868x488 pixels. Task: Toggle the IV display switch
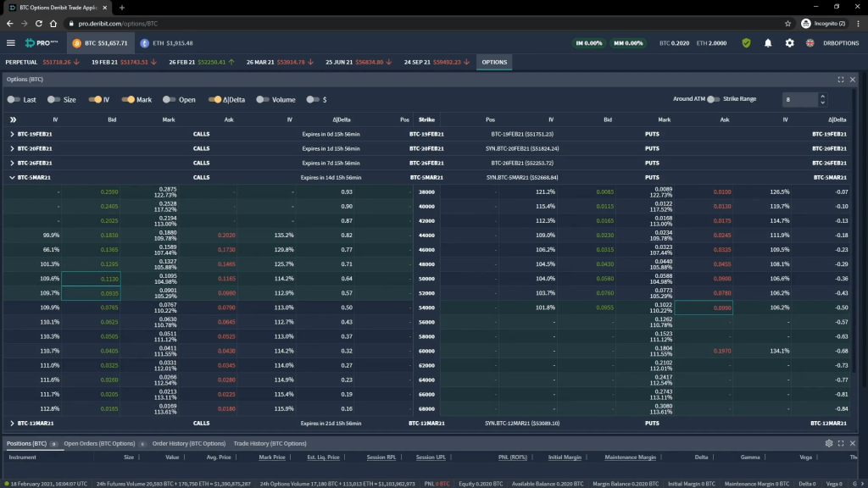93,99
